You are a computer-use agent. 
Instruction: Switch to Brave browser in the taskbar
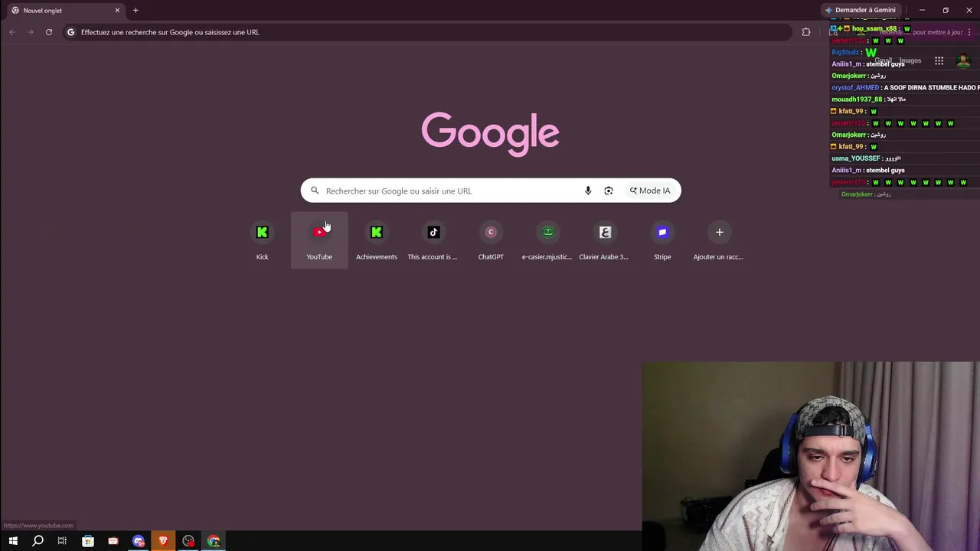163,541
